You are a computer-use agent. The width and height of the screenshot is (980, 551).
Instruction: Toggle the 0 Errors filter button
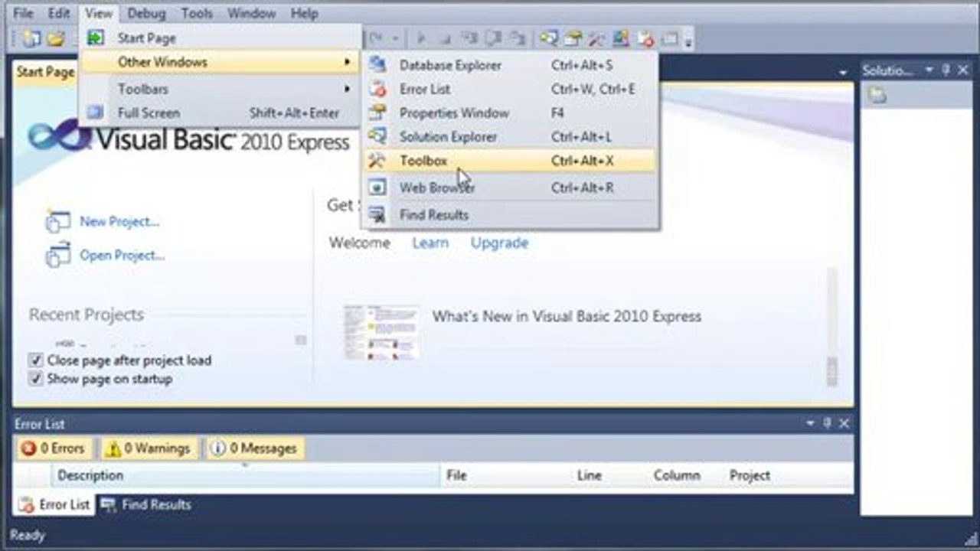click(53, 448)
